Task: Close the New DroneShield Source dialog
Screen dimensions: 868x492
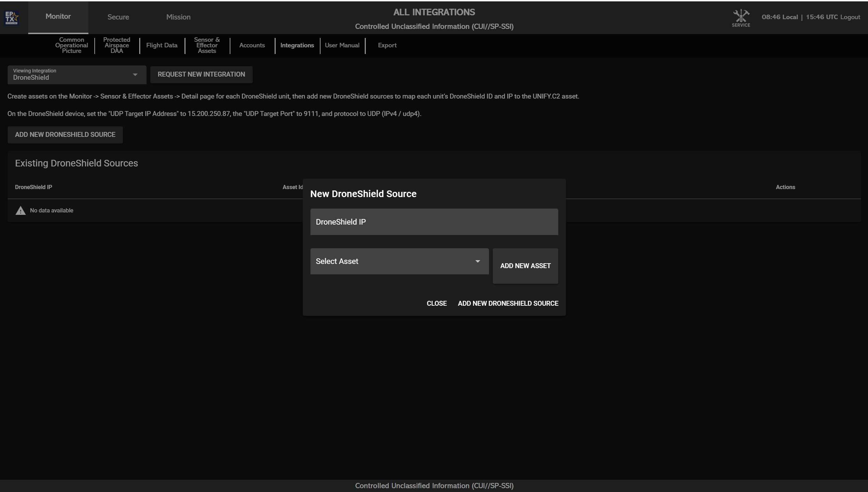Action: click(x=436, y=303)
